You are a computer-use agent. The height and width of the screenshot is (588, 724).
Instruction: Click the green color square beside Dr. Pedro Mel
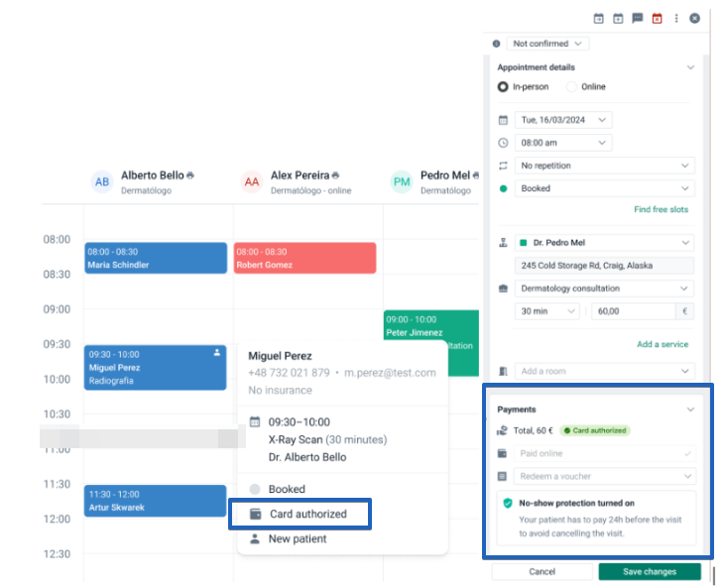[524, 243]
